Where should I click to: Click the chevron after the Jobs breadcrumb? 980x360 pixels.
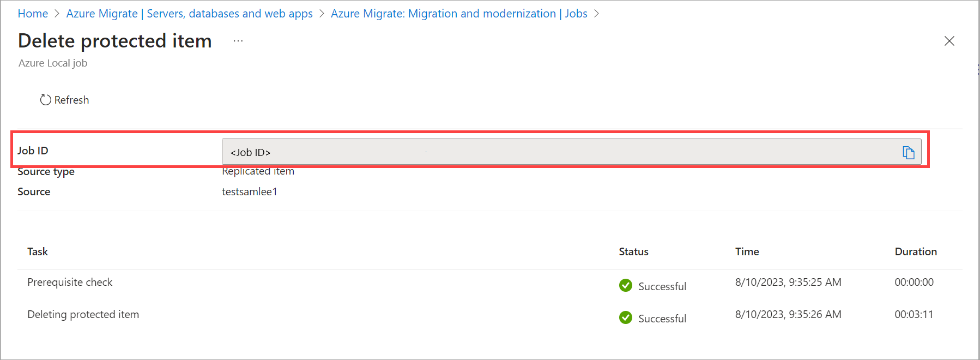(x=597, y=13)
